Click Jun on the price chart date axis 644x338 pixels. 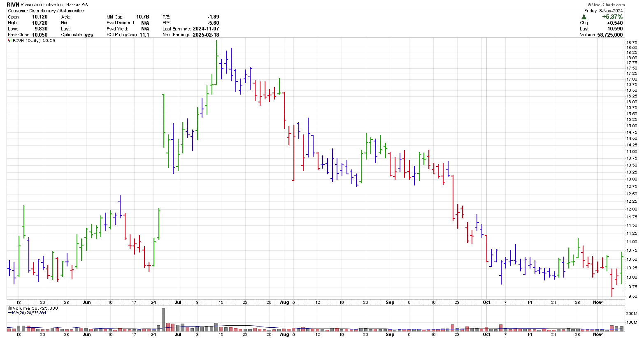pyautogui.click(x=86, y=302)
